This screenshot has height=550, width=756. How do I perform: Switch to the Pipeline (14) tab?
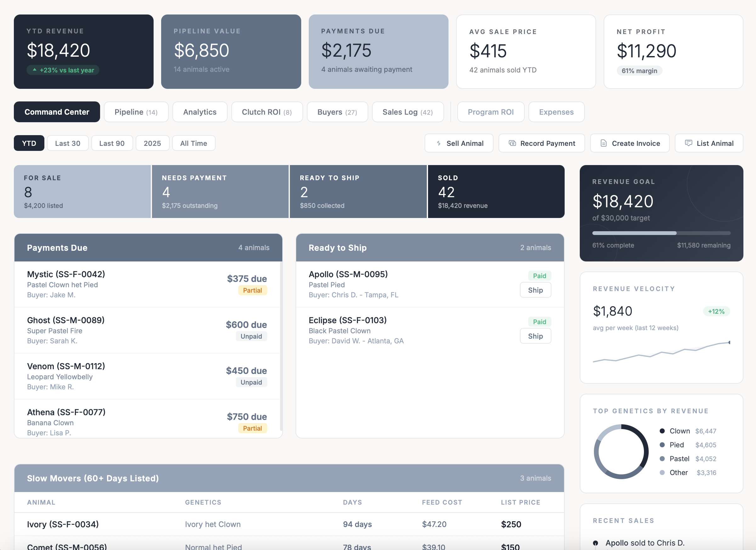point(136,112)
